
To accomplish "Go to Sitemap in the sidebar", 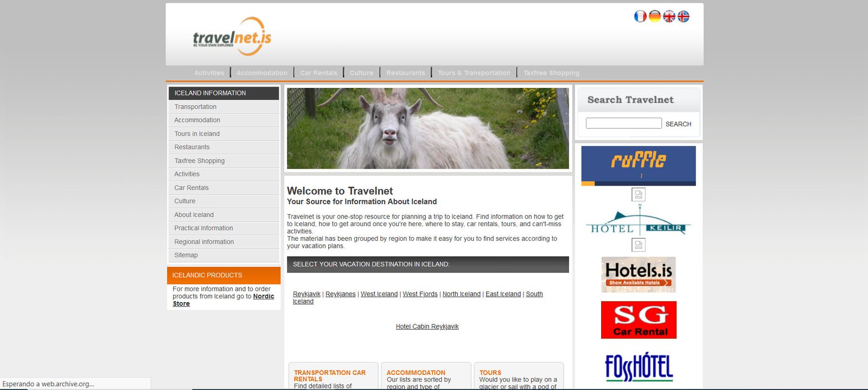I will 186,255.
